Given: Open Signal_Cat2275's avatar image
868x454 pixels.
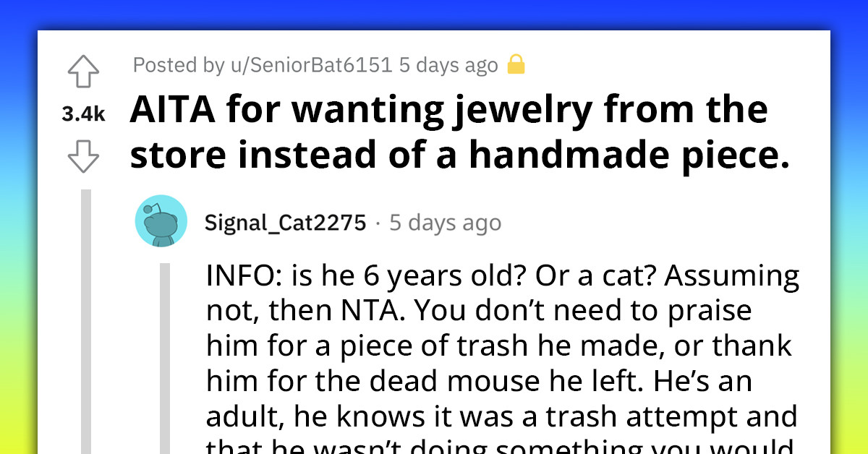Looking at the screenshot, I should point(161,220).
